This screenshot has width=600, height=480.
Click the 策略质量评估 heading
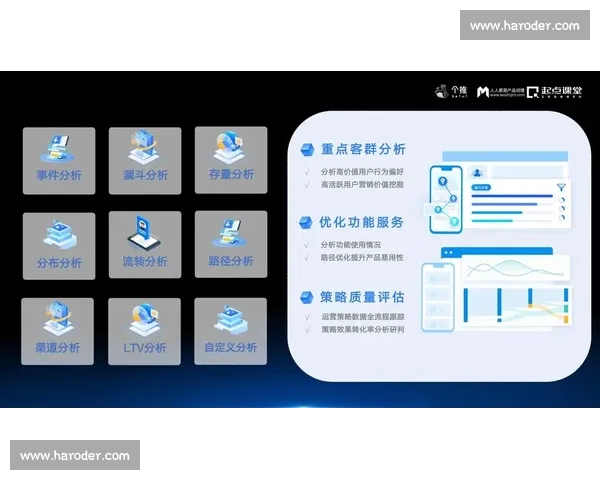coord(362,296)
